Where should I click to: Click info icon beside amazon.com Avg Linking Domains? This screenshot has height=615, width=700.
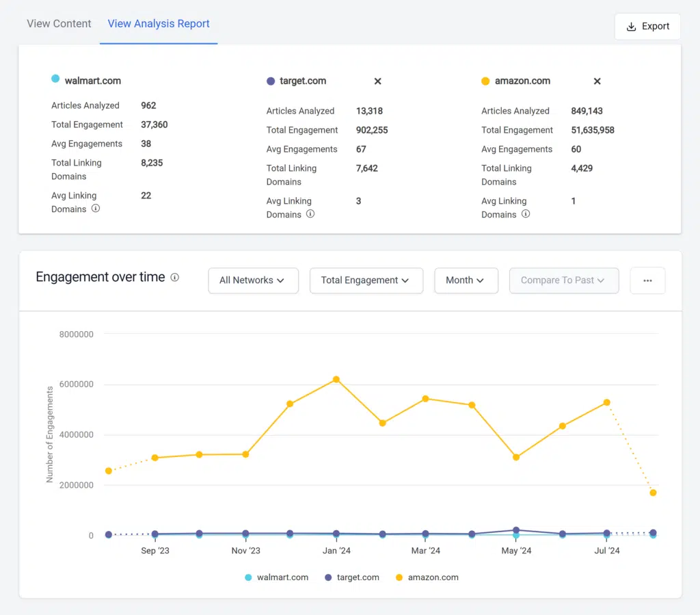pyautogui.click(x=526, y=214)
